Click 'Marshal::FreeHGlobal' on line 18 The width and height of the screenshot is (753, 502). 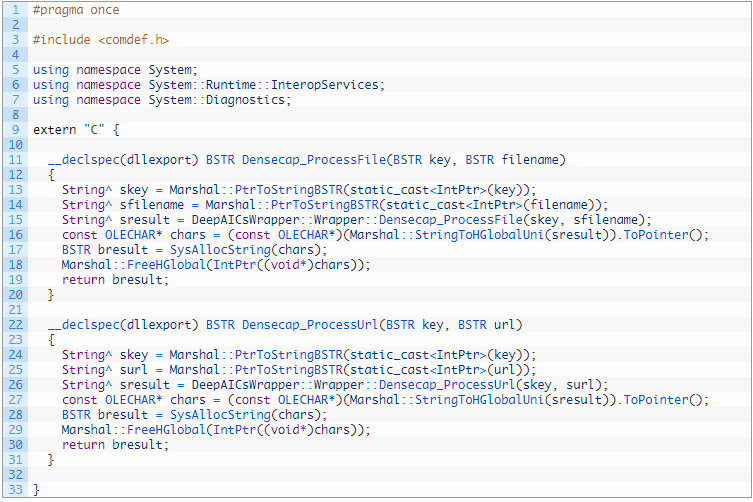(x=134, y=265)
